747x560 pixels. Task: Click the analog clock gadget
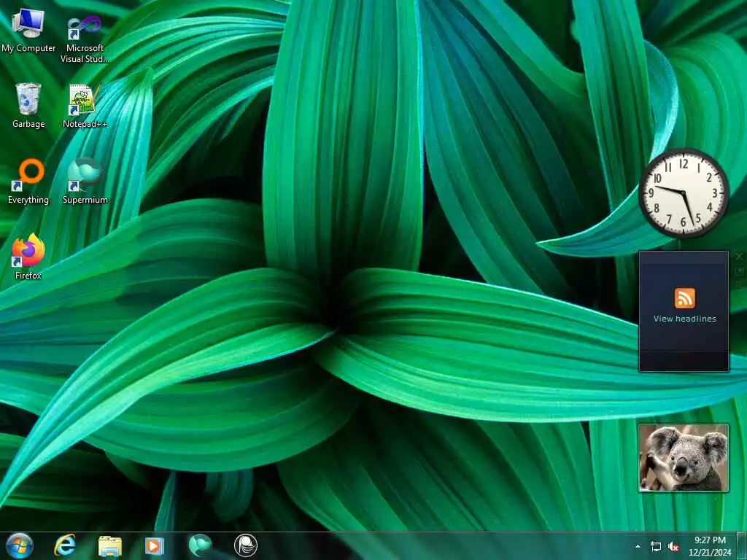pyautogui.click(x=684, y=192)
